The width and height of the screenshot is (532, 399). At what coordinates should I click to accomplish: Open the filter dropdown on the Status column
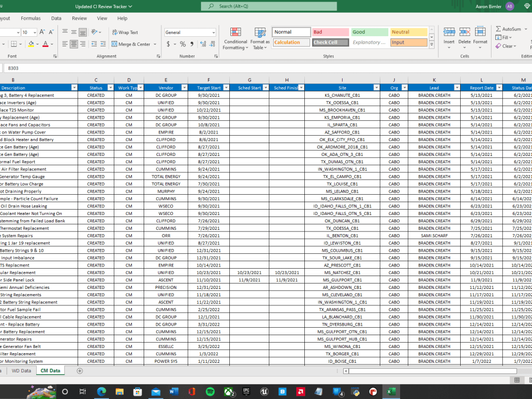[109, 88]
